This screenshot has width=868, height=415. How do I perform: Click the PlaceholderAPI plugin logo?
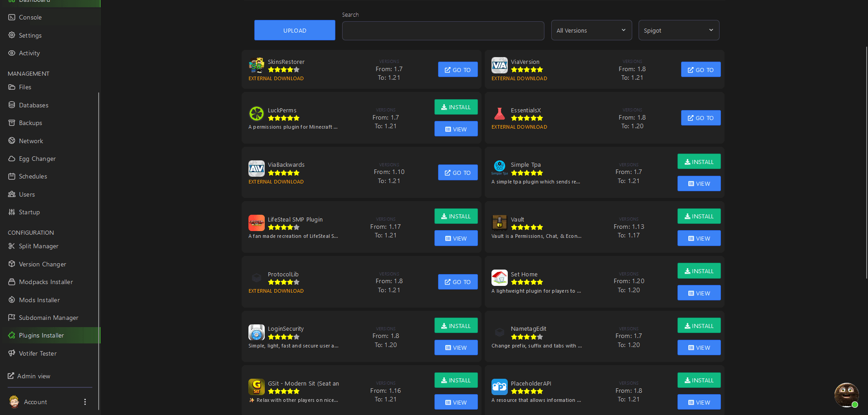point(500,387)
